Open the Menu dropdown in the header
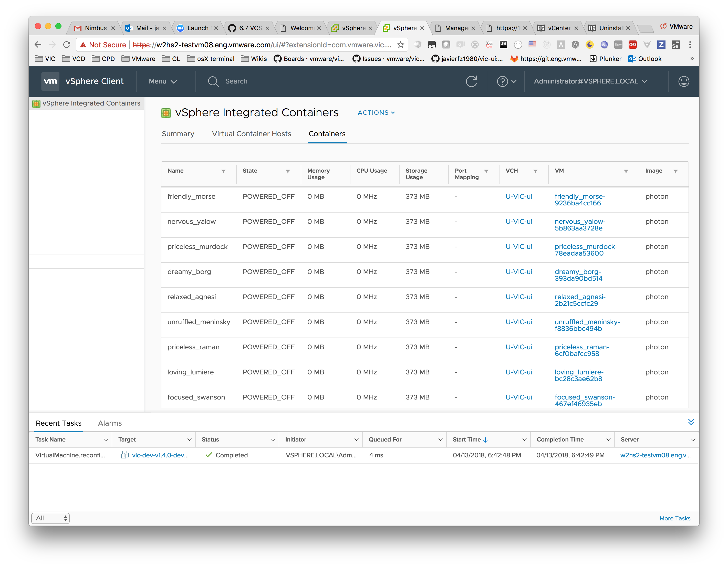This screenshot has width=728, height=567. [x=162, y=81]
